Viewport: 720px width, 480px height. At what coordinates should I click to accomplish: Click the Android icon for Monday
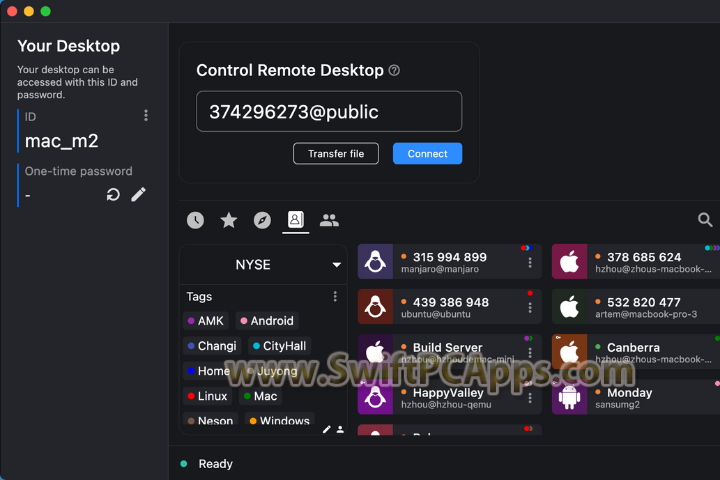coord(569,397)
